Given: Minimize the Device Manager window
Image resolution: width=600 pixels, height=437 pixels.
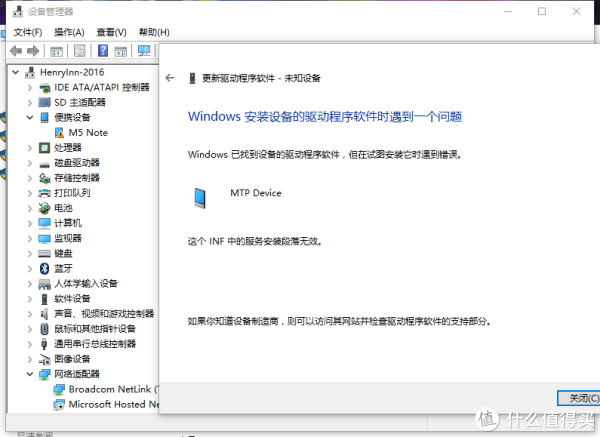Looking at the screenshot, I should pos(508,11).
